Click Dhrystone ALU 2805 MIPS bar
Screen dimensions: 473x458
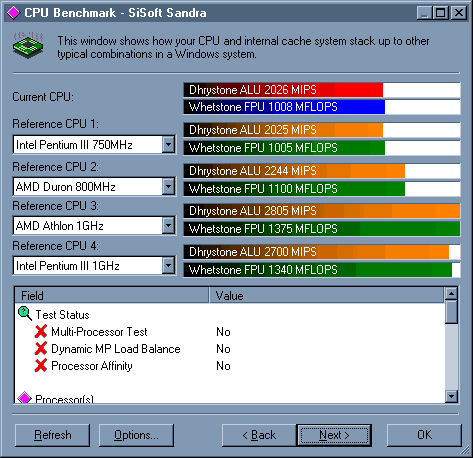pos(322,211)
